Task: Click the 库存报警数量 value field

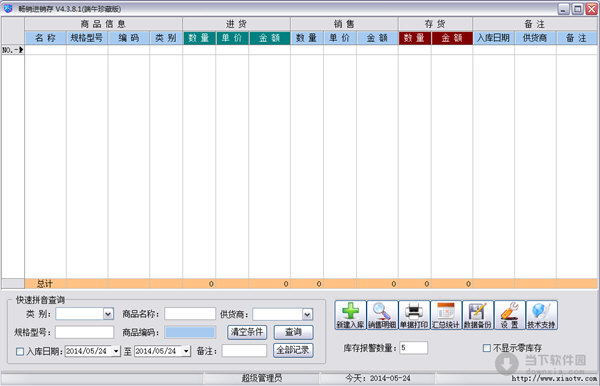Action: (x=414, y=348)
